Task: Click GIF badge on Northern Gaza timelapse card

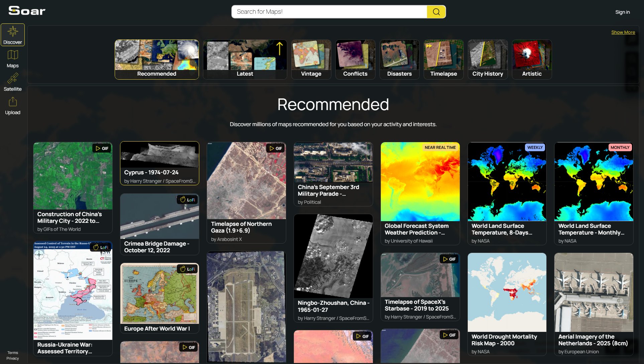Action: tap(276, 148)
